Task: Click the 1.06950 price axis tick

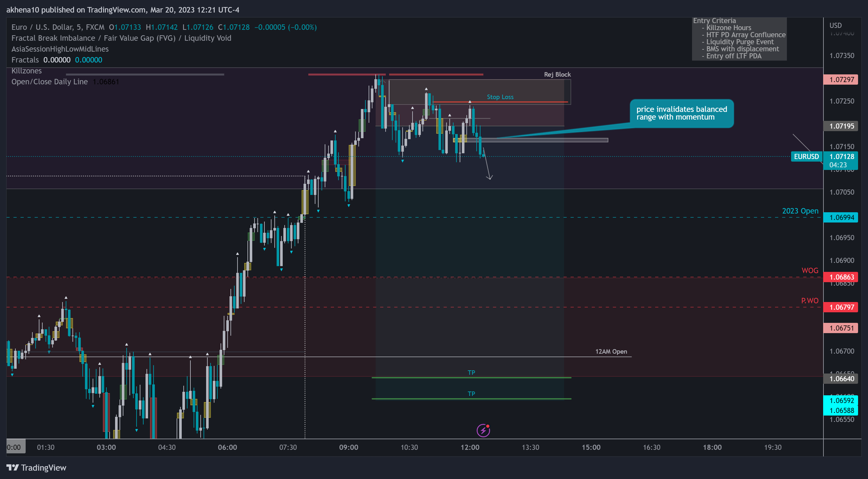Action: tap(841, 238)
